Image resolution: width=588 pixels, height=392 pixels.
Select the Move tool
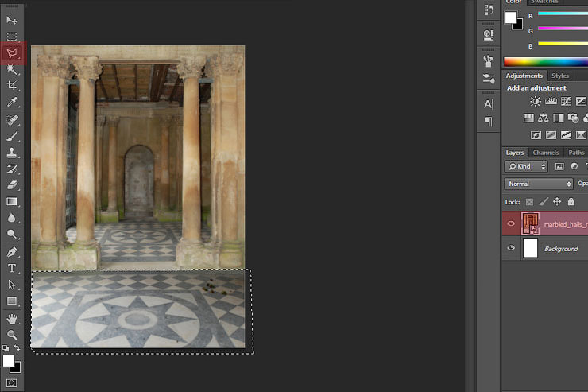[12, 20]
